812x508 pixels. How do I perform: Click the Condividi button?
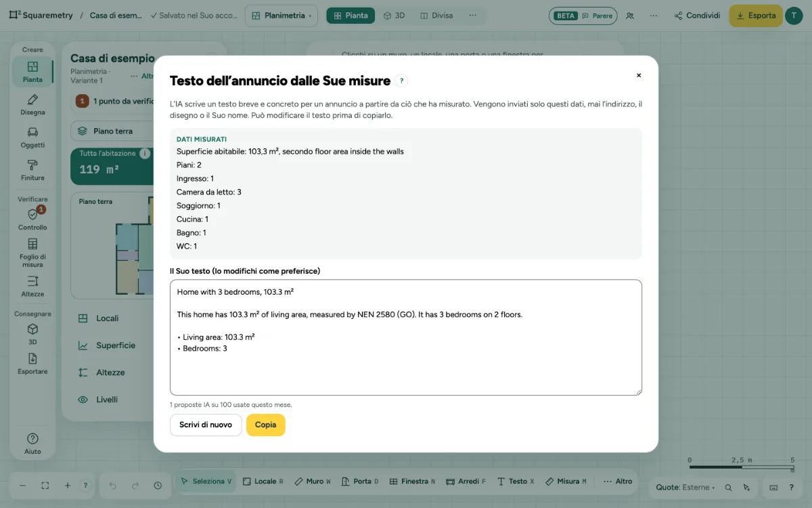(x=697, y=16)
